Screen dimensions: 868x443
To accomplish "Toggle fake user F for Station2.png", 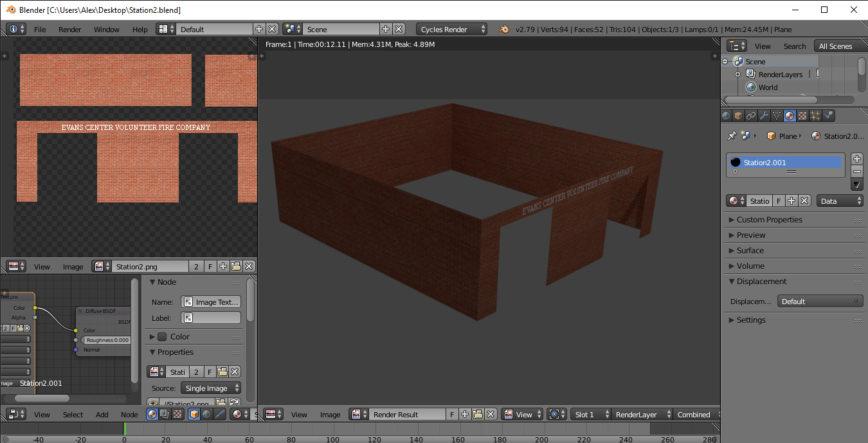I will [x=210, y=266].
